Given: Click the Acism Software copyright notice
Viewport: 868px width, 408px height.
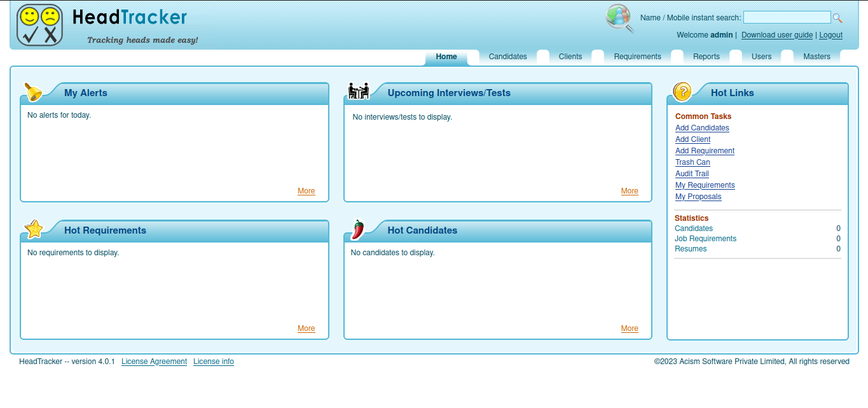Looking at the screenshot, I should click(752, 362).
